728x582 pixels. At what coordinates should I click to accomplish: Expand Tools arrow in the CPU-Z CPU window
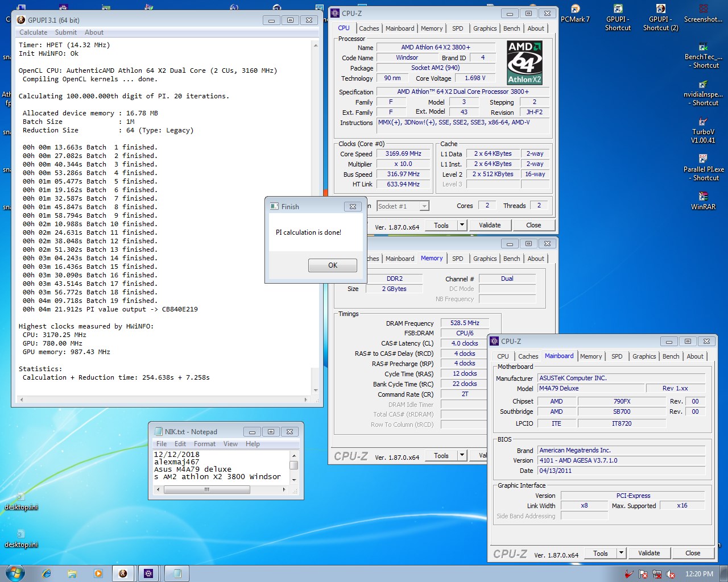tap(462, 225)
